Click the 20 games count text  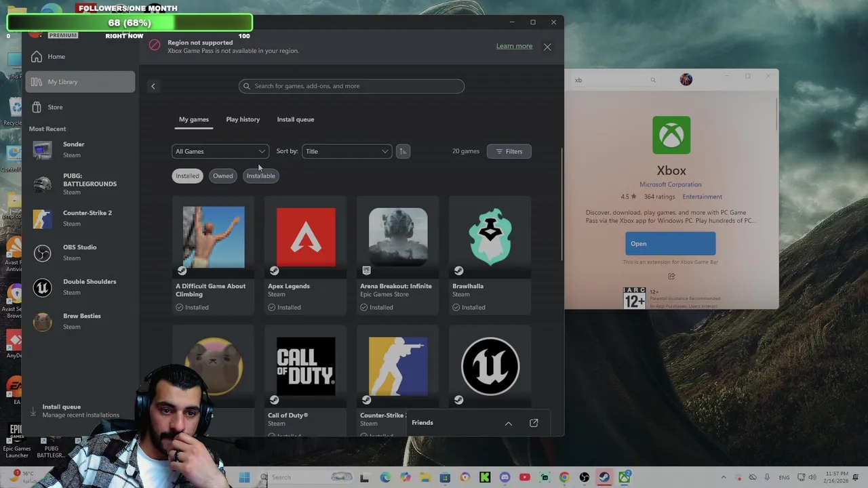(x=466, y=151)
